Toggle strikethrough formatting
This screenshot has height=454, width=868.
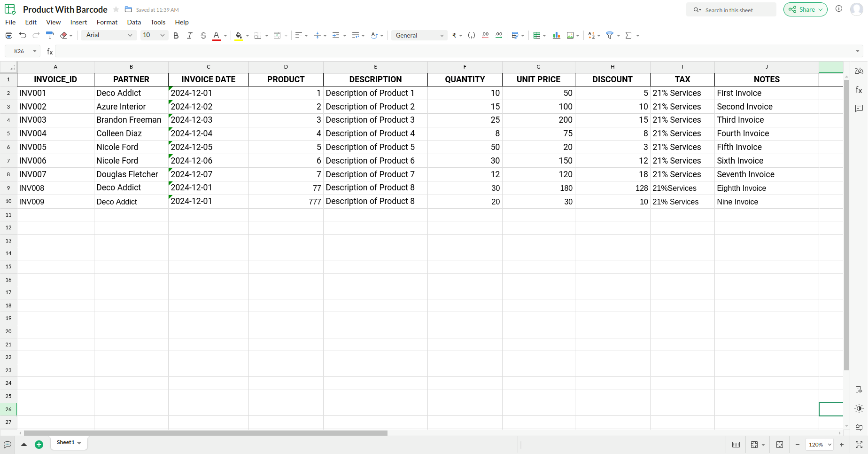pyautogui.click(x=203, y=35)
